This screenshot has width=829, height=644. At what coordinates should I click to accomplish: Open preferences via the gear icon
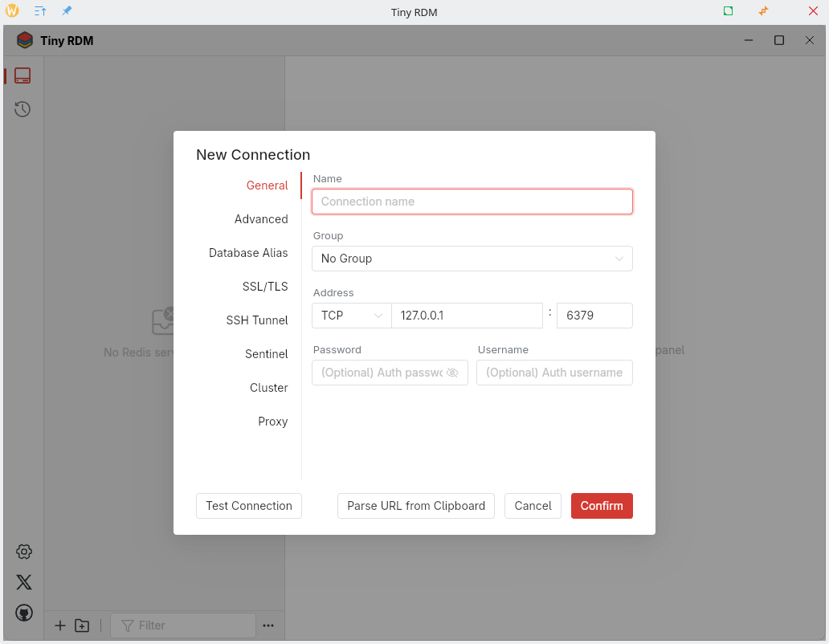(24, 552)
